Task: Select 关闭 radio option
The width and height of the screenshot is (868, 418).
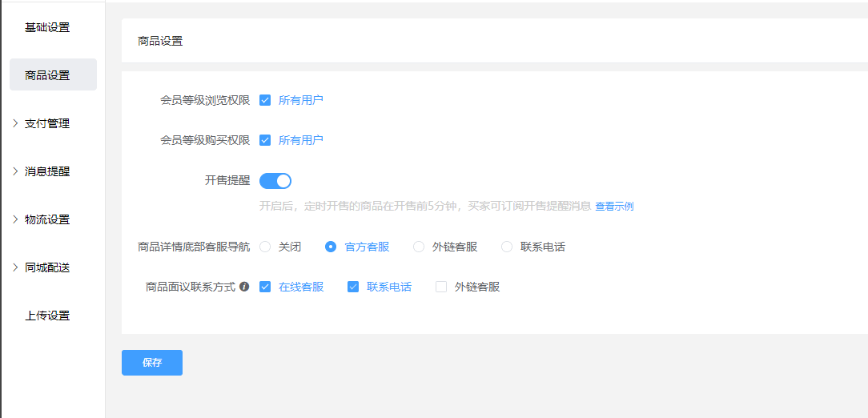Action: coord(265,247)
